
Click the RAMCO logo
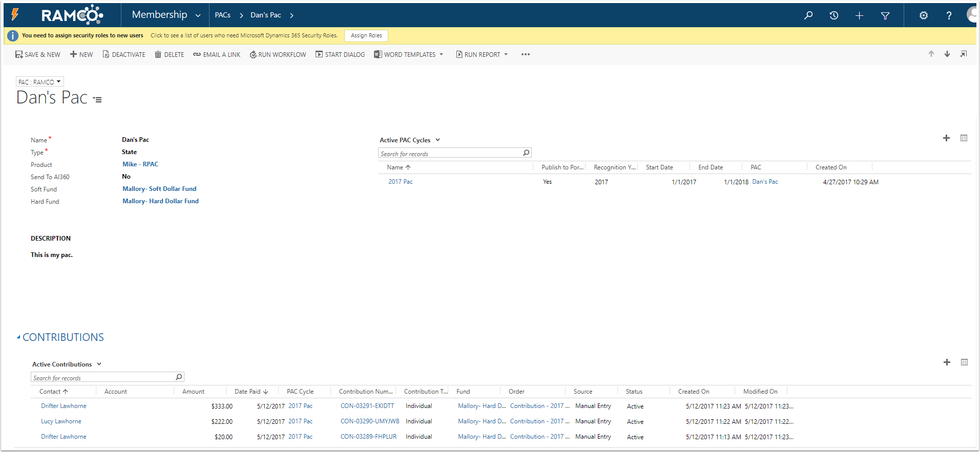coord(72,15)
